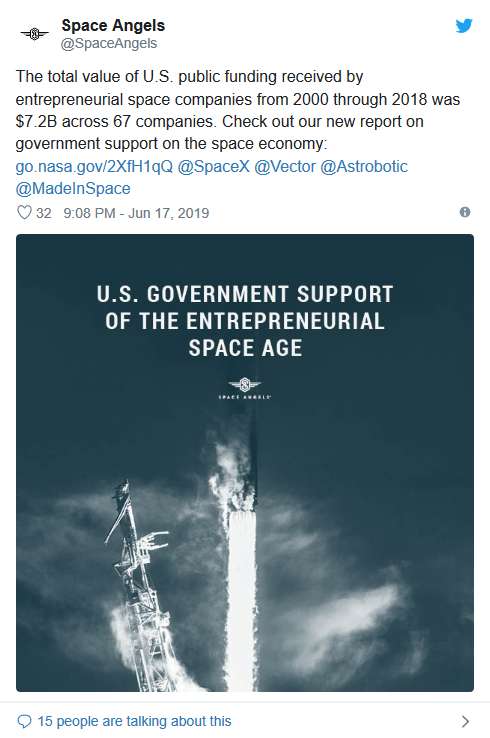Image resolution: width=490 pixels, height=738 pixels.
Task: Click the 32 likes count
Action: [44, 213]
